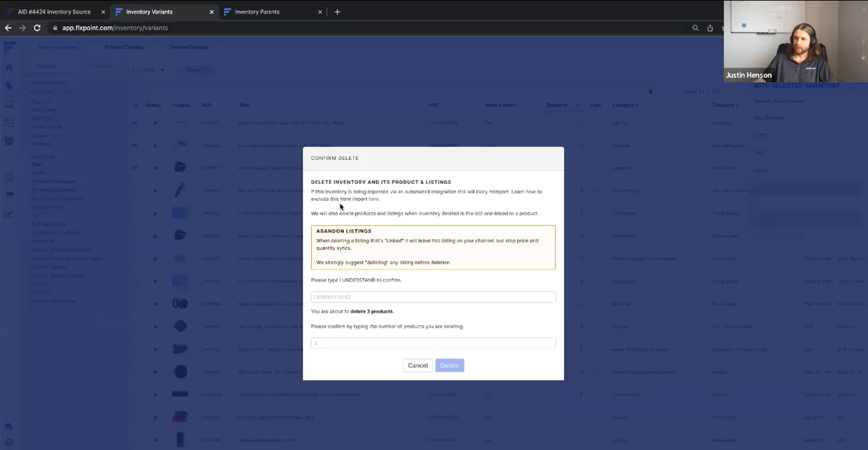Screen dimensions: 868x450
Task: Click the plus icon next to Filters
Action: point(162,70)
